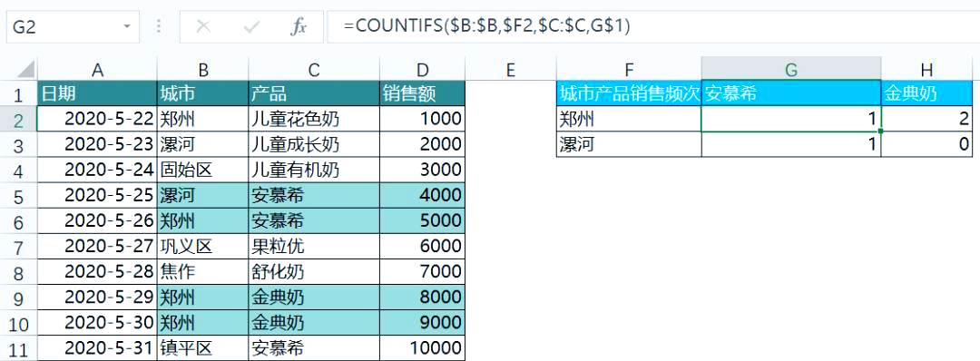980x361 pixels.
Task: Click the 销售额 header cell
Action: coord(423,94)
